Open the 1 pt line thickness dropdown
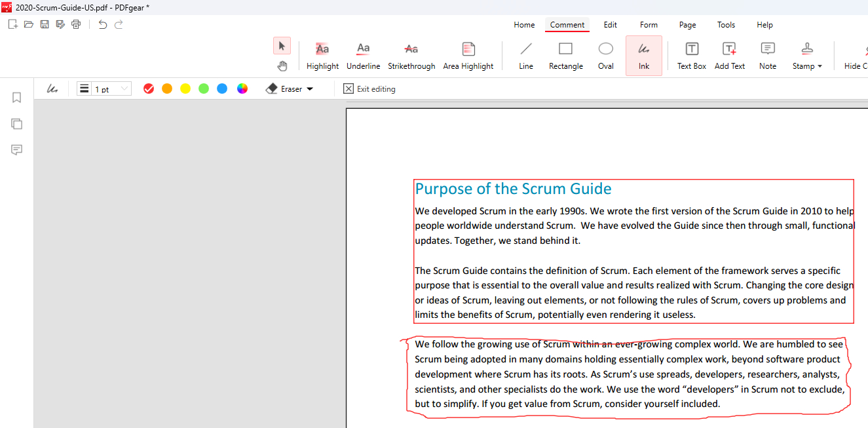This screenshot has width=868, height=428. coord(104,89)
